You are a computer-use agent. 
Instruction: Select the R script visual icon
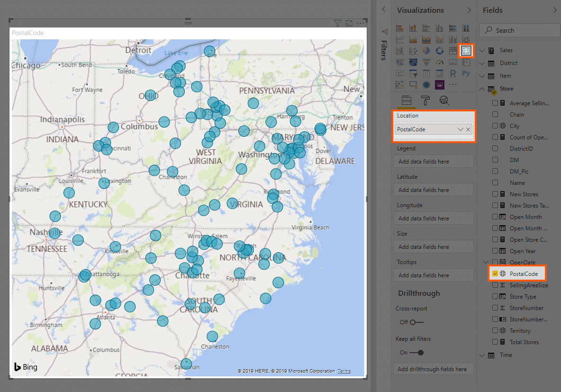[453, 73]
